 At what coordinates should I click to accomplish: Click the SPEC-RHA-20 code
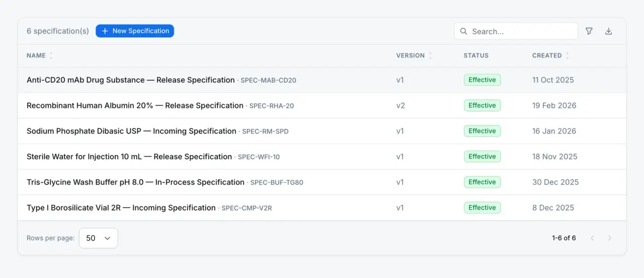coord(272,106)
